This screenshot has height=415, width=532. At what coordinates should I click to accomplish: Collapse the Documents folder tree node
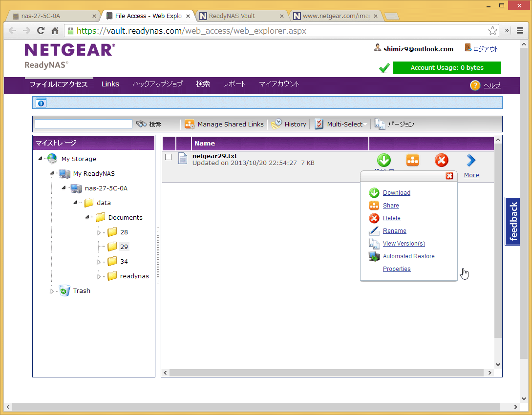click(x=87, y=217)
